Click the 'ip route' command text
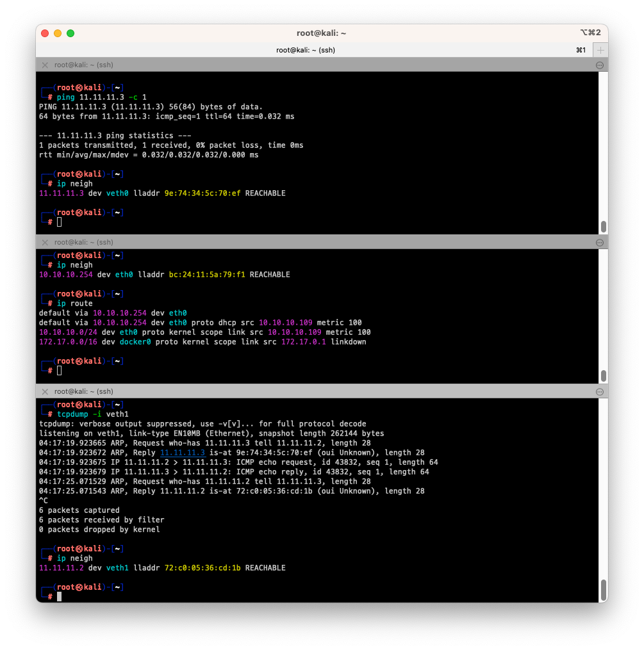 [74, 304]
